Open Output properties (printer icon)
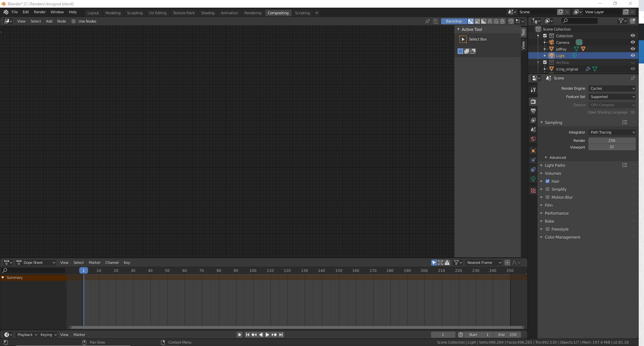Image resolution: width=644 pixels, height=346 pixels. [x=533, y=111]
